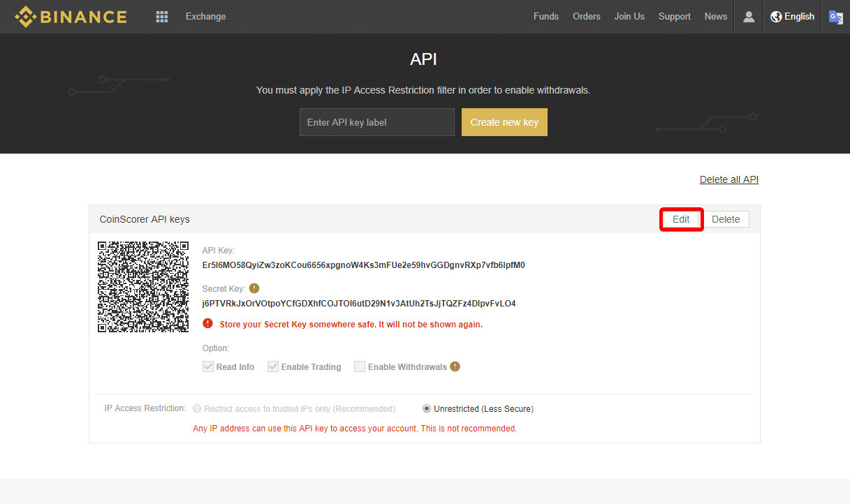Viewport: 850px width, 504px height.
Task: Click the IP Access Restriction filter notice
Action: click(423, 90)
